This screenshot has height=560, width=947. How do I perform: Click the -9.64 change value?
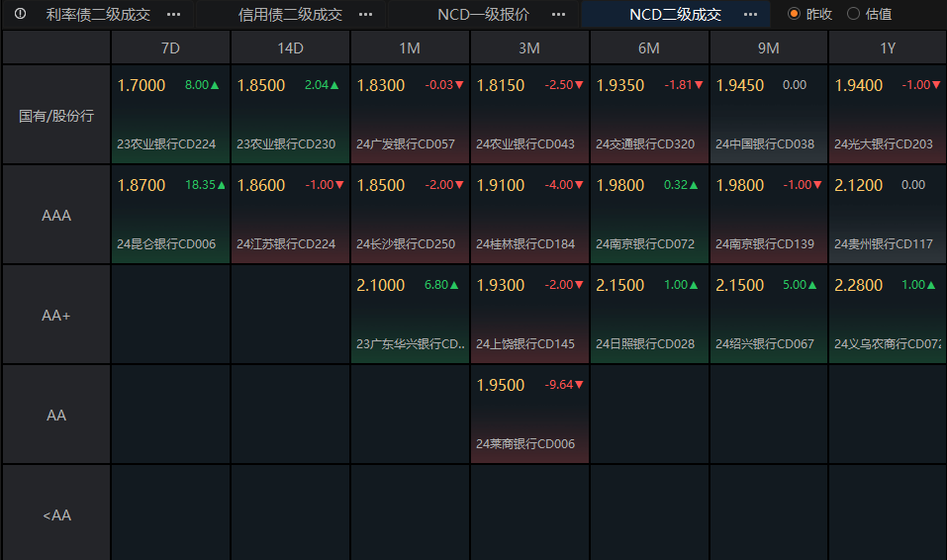click(x=559, y=385)
